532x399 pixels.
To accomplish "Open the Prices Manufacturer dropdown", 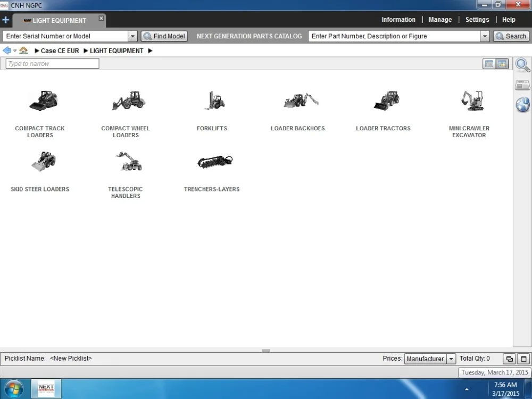I will [451, 359].
